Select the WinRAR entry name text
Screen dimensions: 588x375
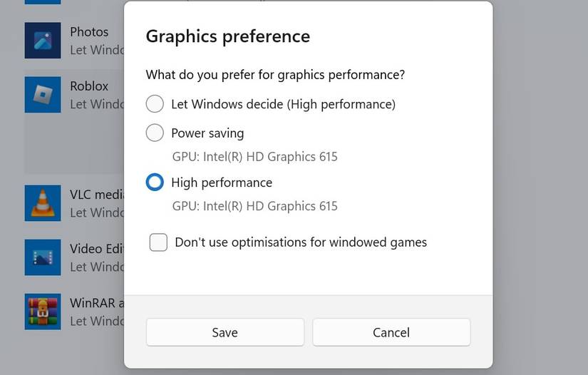[97, 303]
